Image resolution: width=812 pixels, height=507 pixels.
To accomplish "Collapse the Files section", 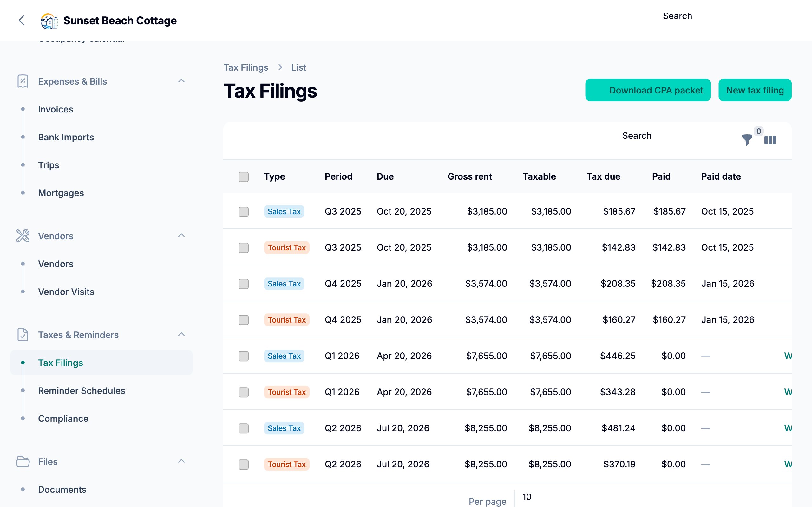I will tap(181, 461).
